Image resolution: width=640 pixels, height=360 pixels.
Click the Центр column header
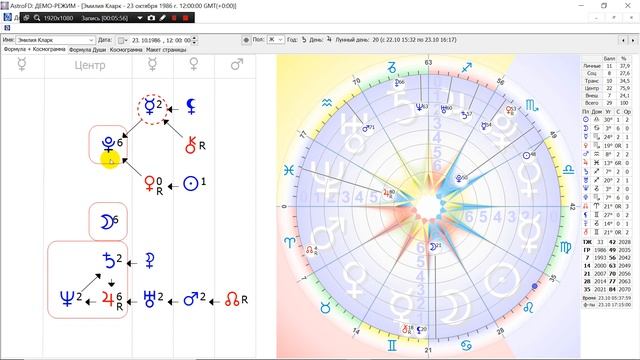click(90, 65)
